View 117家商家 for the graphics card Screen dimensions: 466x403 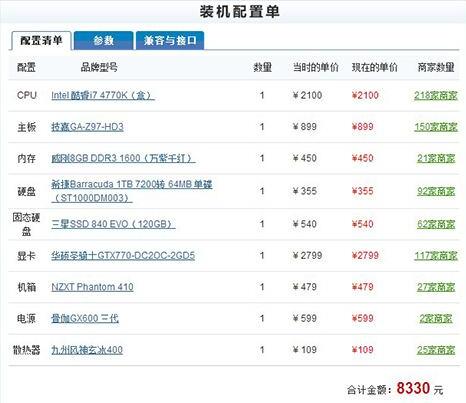(x=436, y=256)
